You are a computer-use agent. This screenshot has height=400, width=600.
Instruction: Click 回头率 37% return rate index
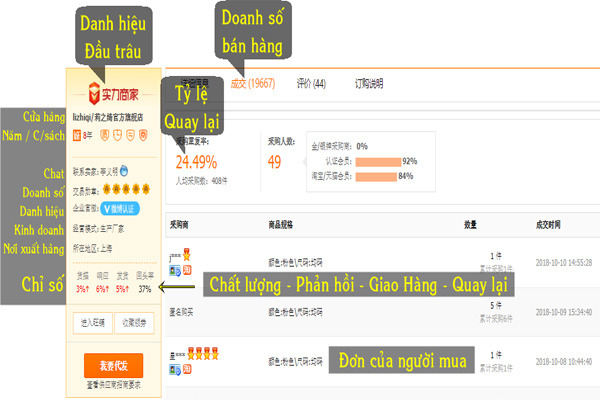145,282
